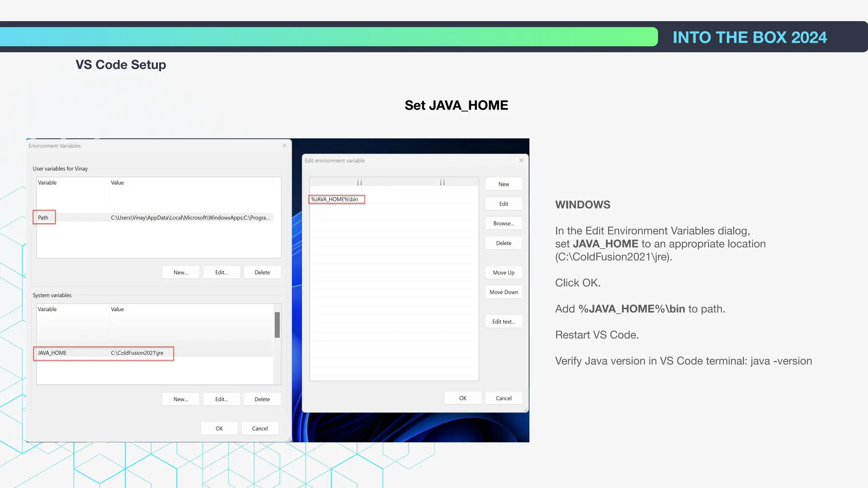The width and height of the screenshot is (868, 488).
Task: Click the WINDOWS heading text
Action: point(583,205)
